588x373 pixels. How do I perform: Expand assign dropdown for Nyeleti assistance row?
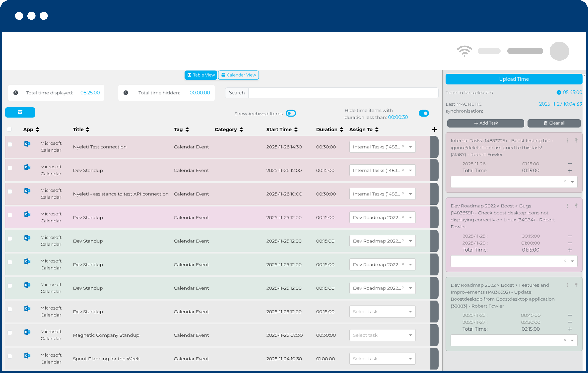pyautogui.click(x=410, y=194)
